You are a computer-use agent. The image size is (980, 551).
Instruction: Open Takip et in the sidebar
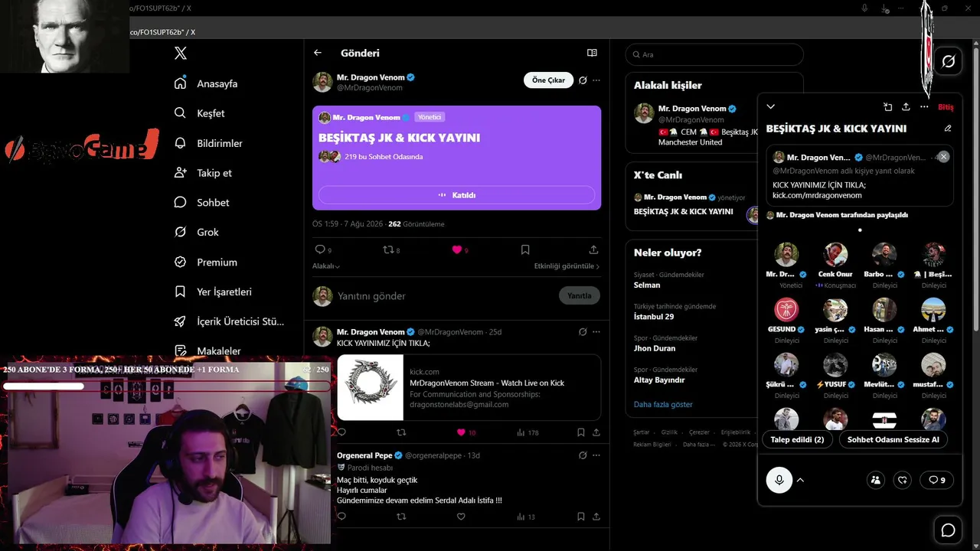pos(204,173)
